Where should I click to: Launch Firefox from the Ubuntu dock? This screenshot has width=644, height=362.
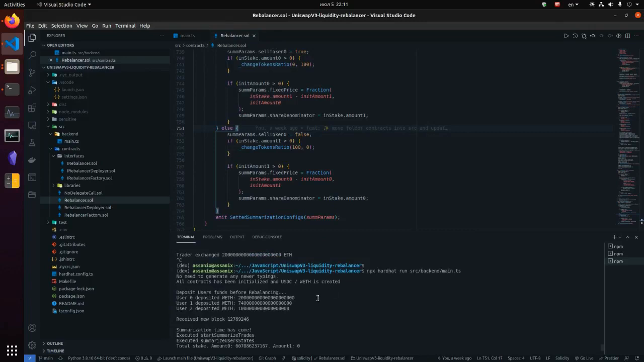point(12,21)
